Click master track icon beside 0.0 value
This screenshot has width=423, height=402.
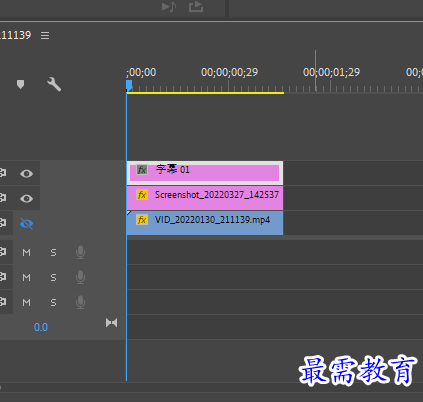111,323
